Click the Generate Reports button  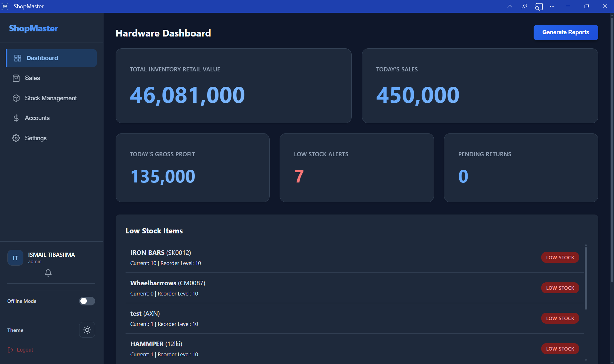point(565,32)
